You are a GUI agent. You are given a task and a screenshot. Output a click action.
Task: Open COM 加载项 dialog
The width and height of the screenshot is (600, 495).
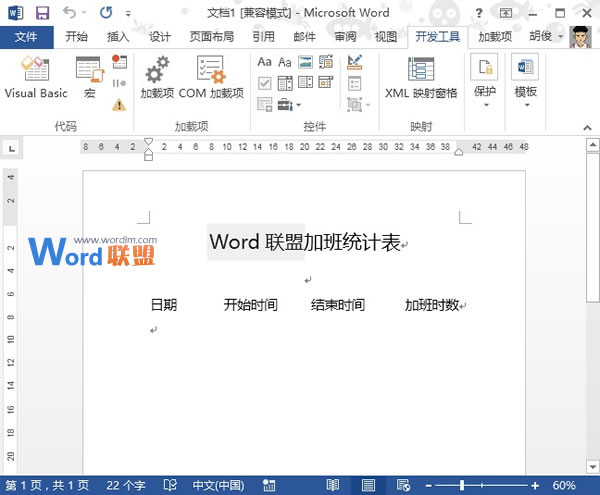pos(211,77)
